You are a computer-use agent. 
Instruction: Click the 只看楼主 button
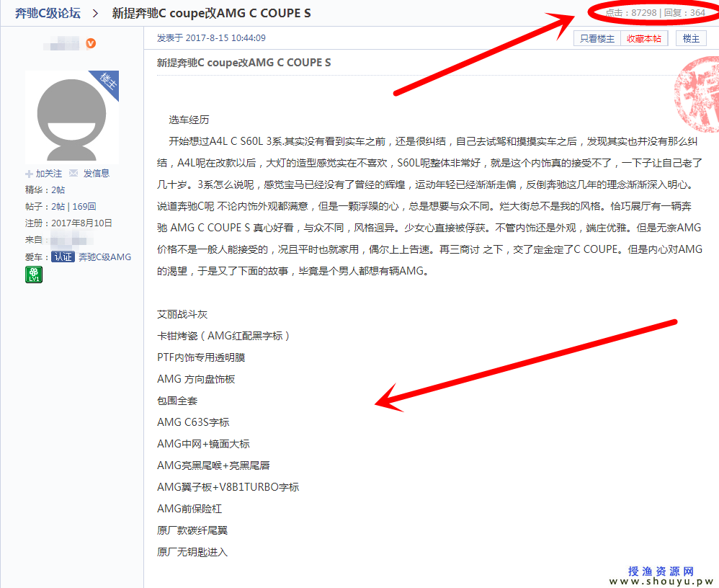point(597,38)
